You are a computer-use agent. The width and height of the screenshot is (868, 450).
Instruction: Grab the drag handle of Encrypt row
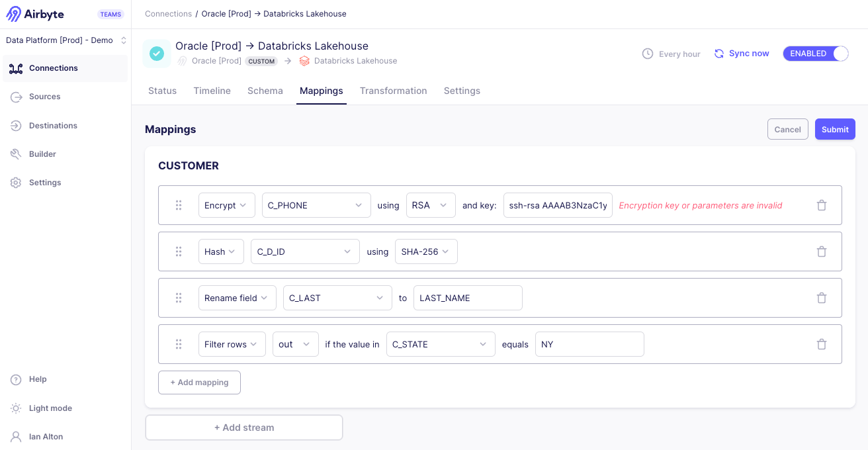pyautogui.click(x=179, y=205)
